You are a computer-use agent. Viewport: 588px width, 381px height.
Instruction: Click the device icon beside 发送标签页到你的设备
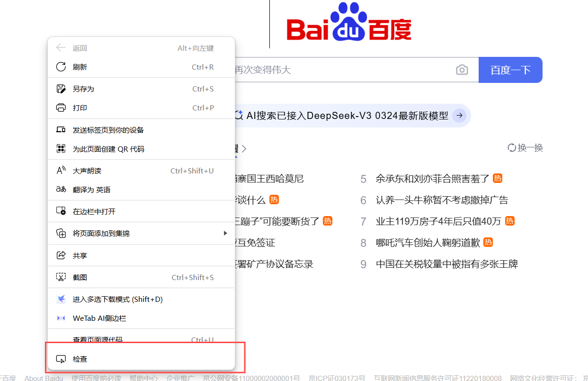pyautogui.click(x=61, y=130)
